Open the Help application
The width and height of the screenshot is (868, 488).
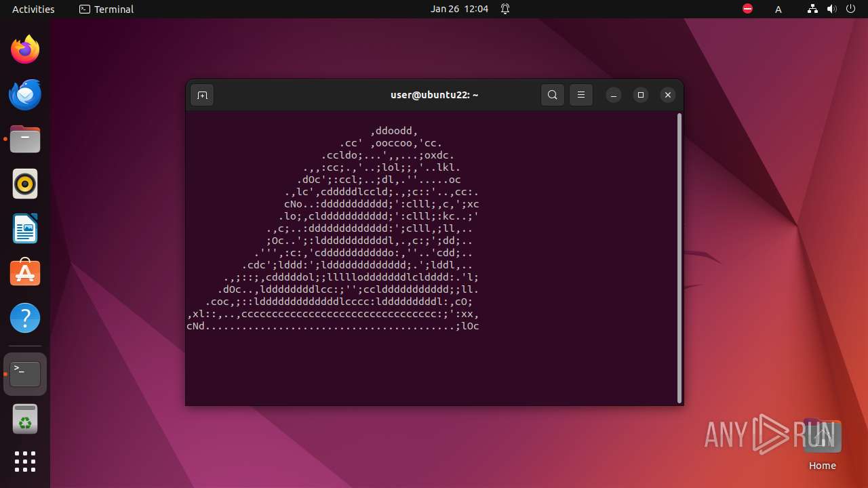click(x=25, y=318)
